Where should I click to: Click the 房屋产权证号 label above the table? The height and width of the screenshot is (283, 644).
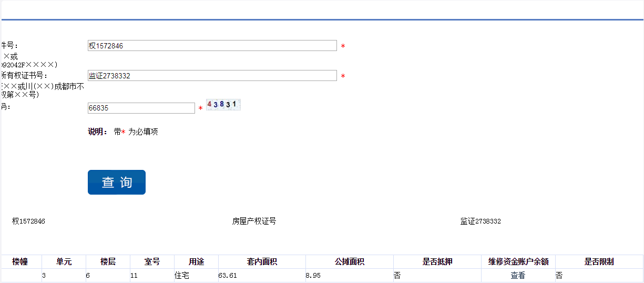(x=254, y=221)
